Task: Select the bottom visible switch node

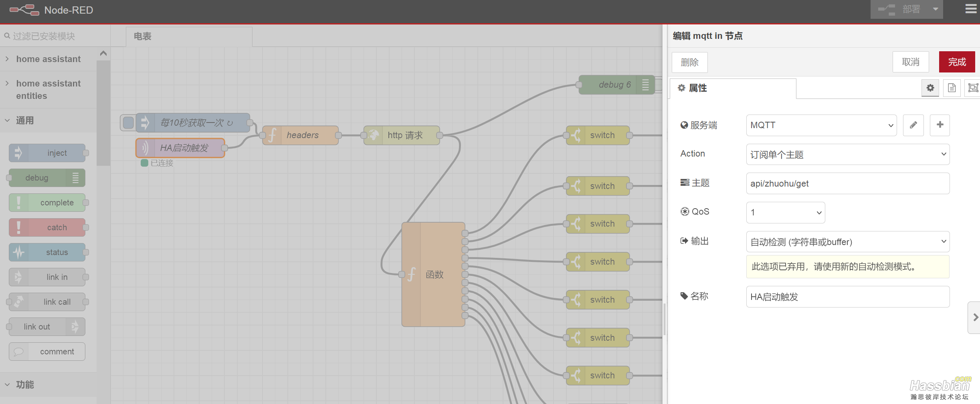Action: pyautogui.click(x=598, y=376)
